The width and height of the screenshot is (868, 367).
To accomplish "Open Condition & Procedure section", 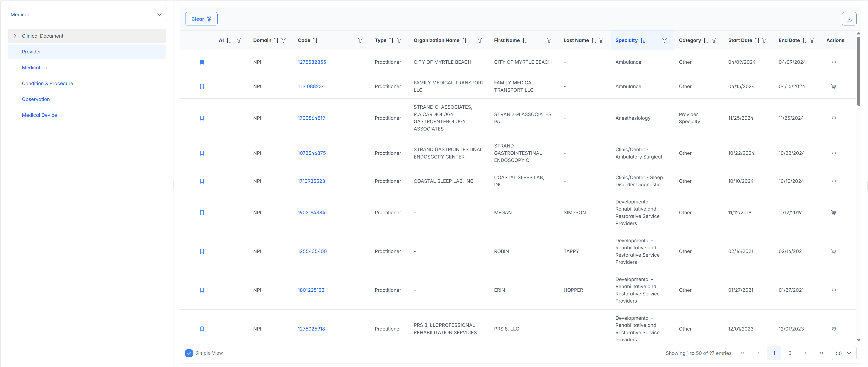I will coord(47,83).
